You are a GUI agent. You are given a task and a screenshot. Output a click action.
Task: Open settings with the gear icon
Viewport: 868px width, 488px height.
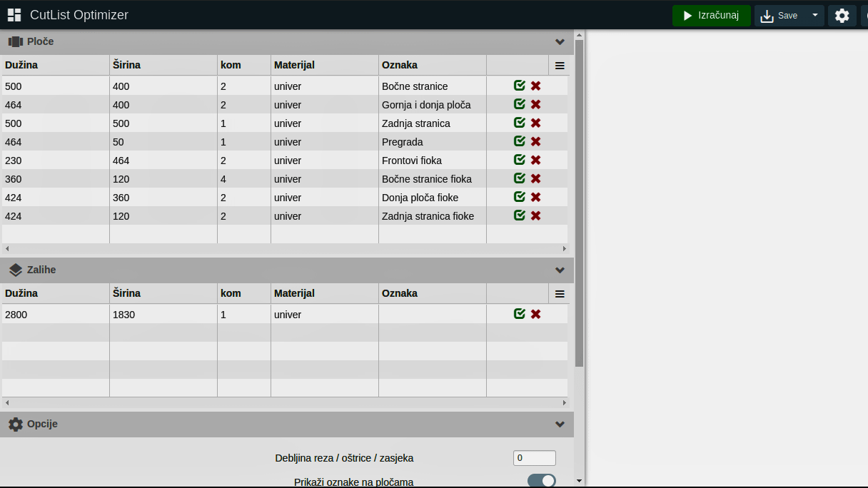842,16
